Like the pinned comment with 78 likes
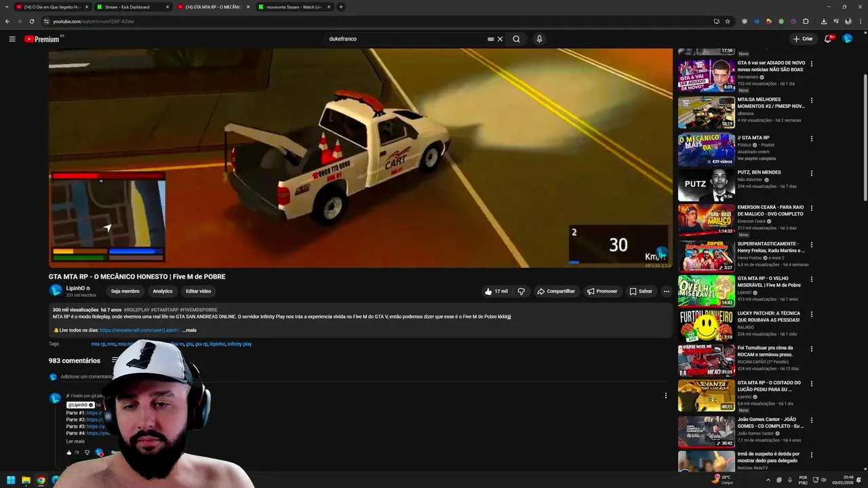 [69, 452]
